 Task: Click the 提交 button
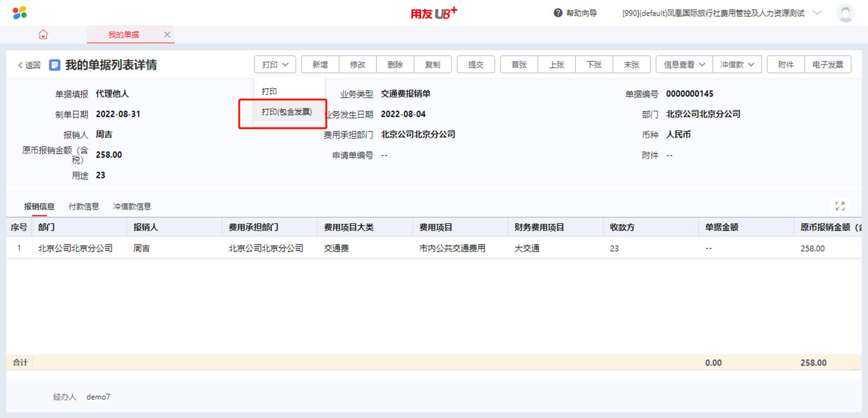[x=476, y=64]
